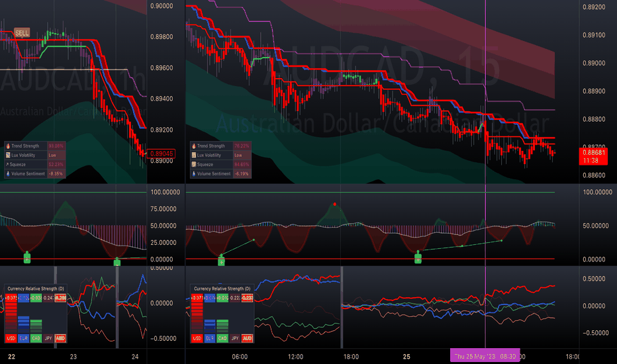The height and width of the screenshot is (364, 617).
Task: Click the Lux Volatility icon on the 15m chart table
Action: point(193,155)
